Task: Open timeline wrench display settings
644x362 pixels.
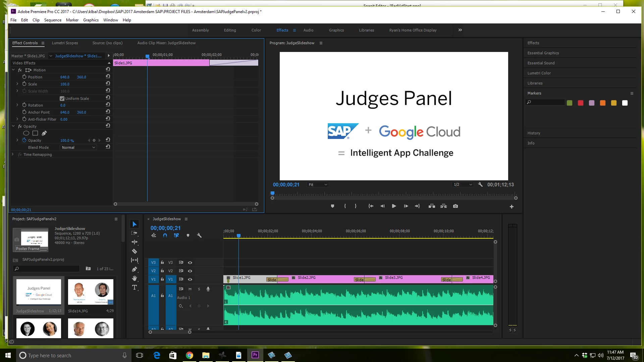Action: point(199,235)
